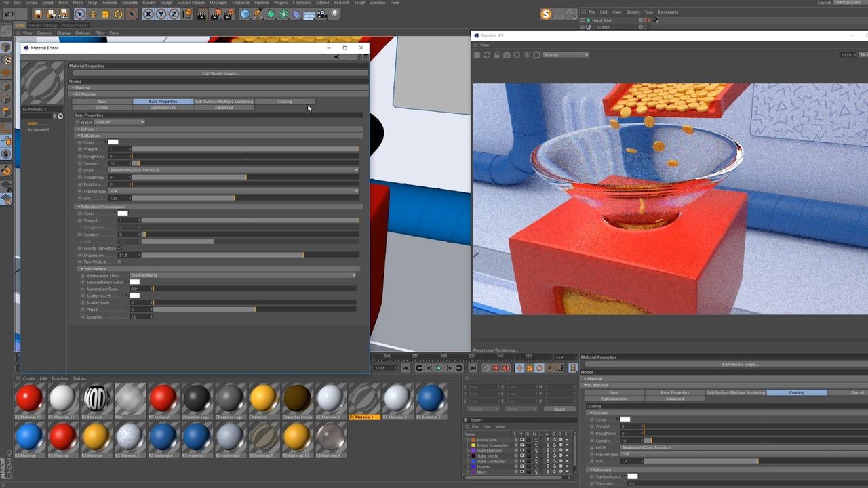Open the Simulate menu
The height and width of the screenshot is (488, 868).
pyautogui.click(x=130, y=3)
